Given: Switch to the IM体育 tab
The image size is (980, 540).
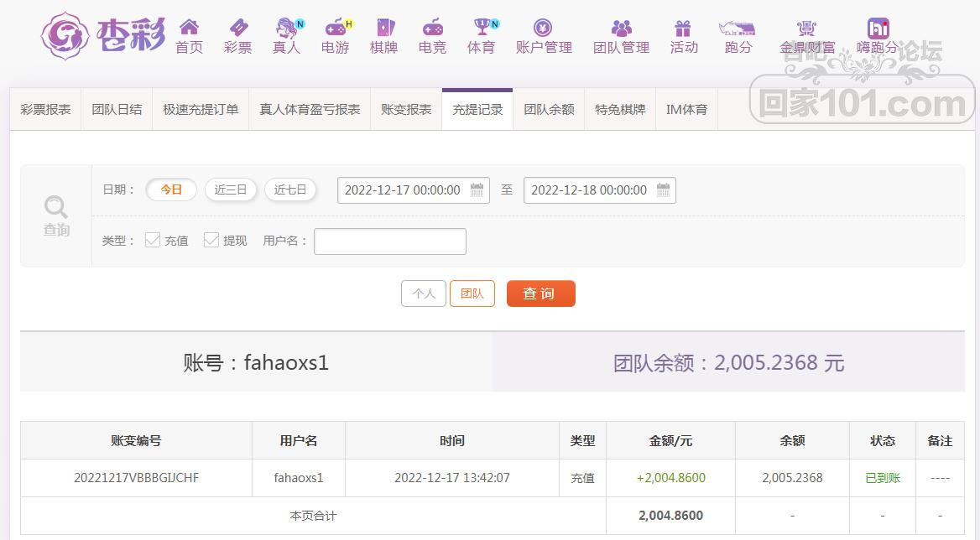Looking at the screenshot, I should click(x=687, y=110).
